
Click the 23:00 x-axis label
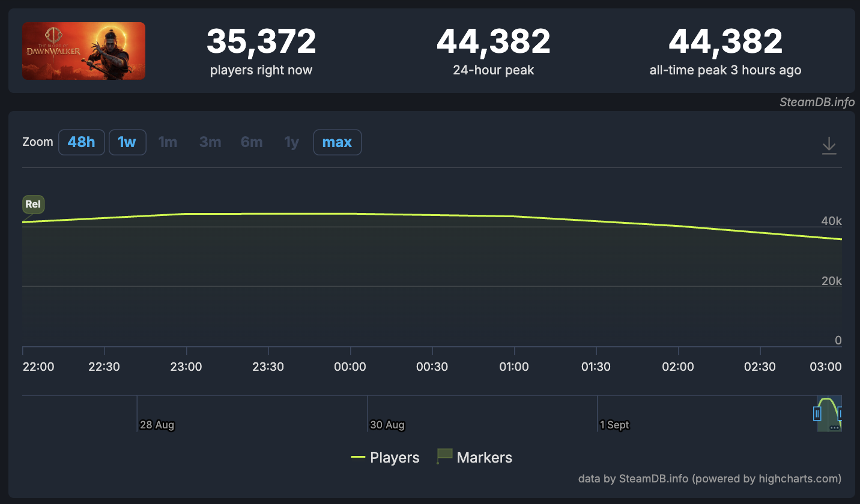tap(186, 367)
